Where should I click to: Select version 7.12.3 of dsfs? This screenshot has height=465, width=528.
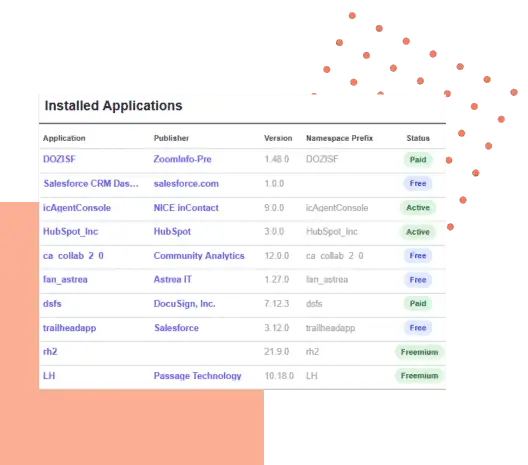(x=277, y=304)
